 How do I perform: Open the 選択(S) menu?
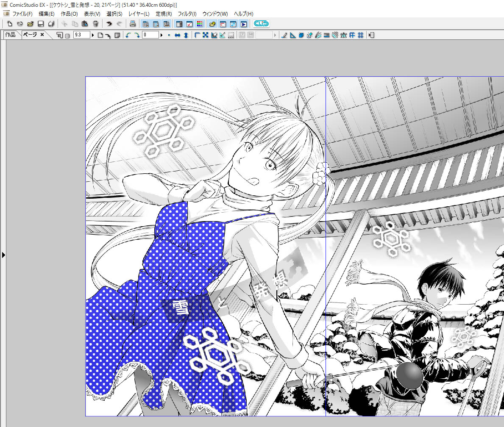(x=114, y=14)
